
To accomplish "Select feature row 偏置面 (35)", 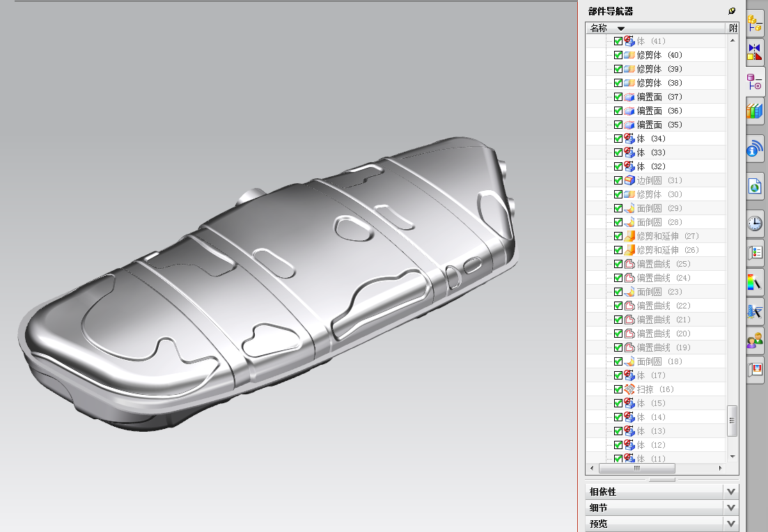I will tap(655, 125).
